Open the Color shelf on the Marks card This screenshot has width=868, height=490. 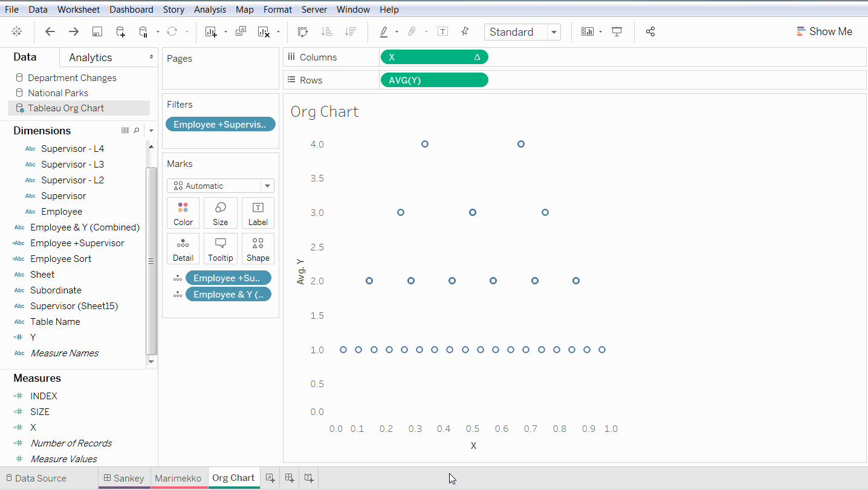183,212
